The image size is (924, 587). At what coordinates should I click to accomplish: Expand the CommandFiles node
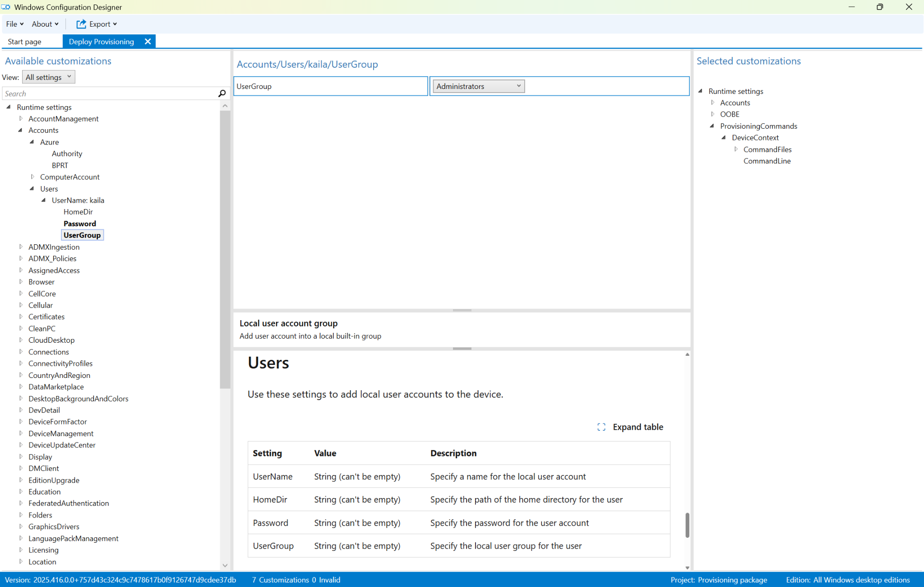point(735,149)
